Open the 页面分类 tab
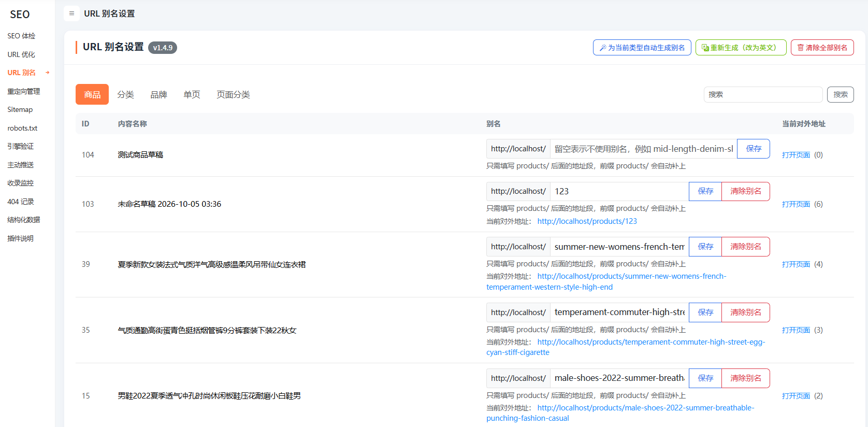 (x=233, y=94)
